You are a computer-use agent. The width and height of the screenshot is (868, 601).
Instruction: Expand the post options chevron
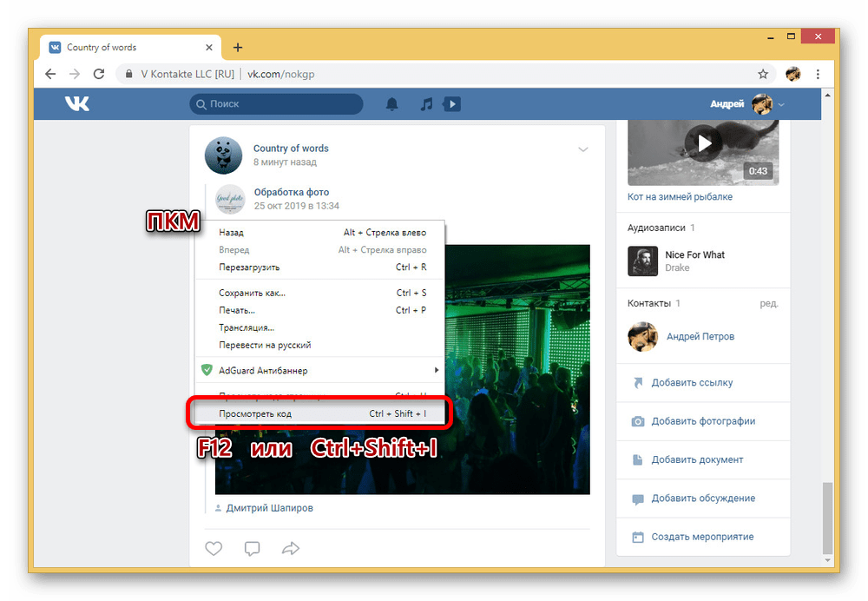(583, 150)
